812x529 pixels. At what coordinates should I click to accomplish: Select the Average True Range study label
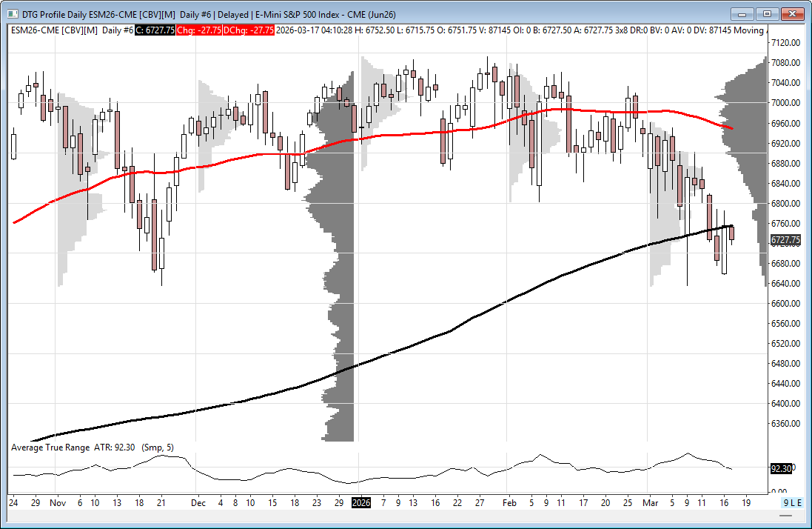[x=49, y=448]
